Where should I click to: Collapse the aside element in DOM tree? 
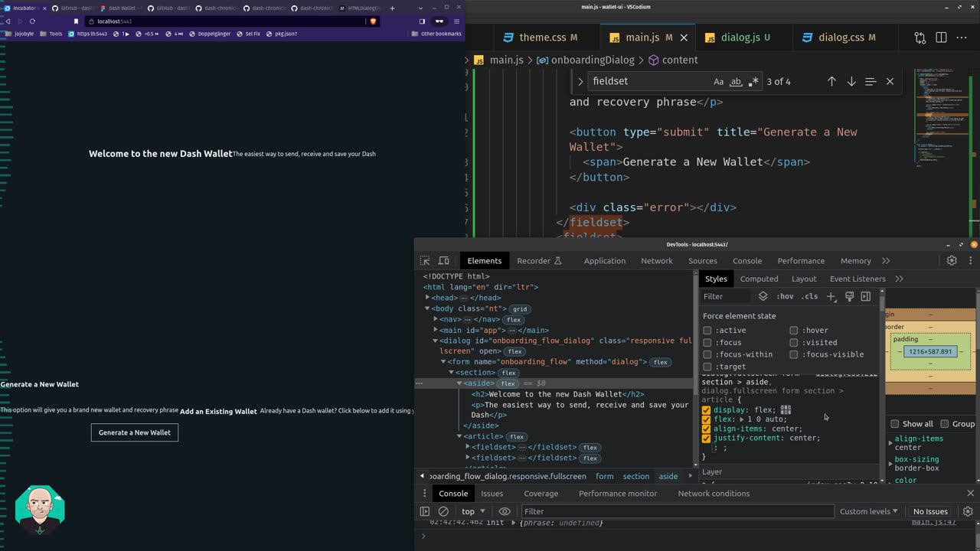coord(459,383)
